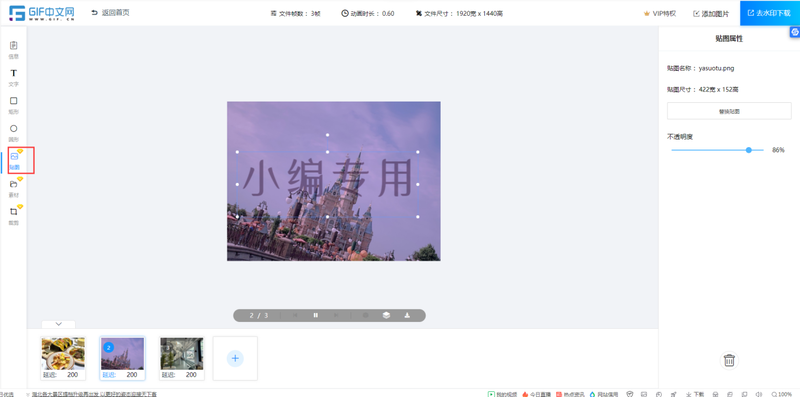This screenshot has width=800, height=397.
Task: Click 去水印下载 download button
Action: pos(770,13)
